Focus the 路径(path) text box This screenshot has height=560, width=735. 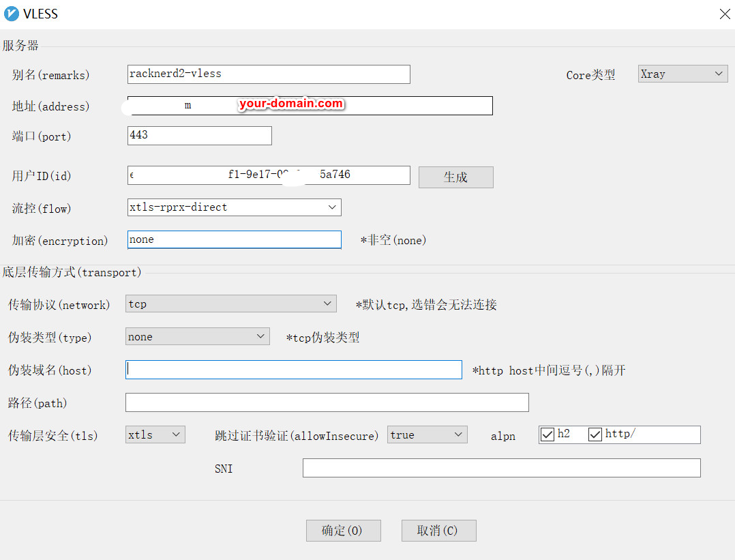(327, 402)
